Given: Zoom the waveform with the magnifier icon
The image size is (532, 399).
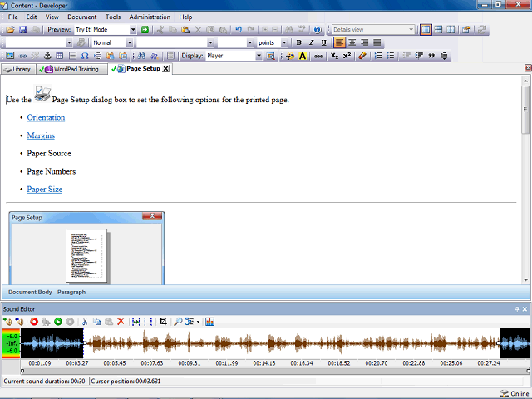Looking at the screenshot, I should click(x=178, y=322).
